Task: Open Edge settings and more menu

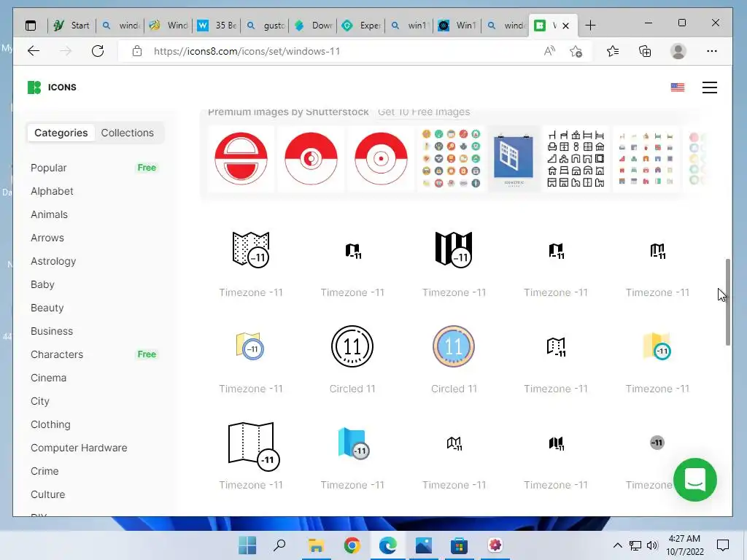Action: 712,51
